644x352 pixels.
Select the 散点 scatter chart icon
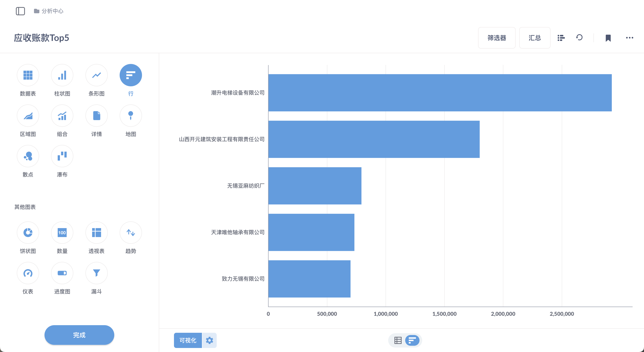click(x=28, y=156)
